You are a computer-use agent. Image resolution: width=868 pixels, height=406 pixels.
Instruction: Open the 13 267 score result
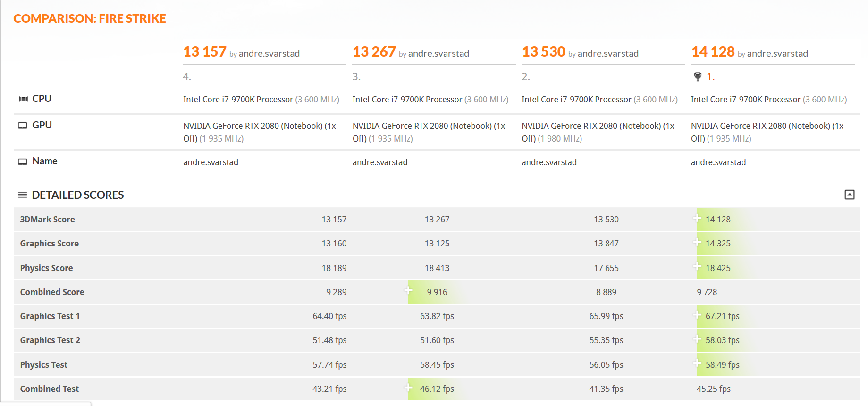point(374,51)
